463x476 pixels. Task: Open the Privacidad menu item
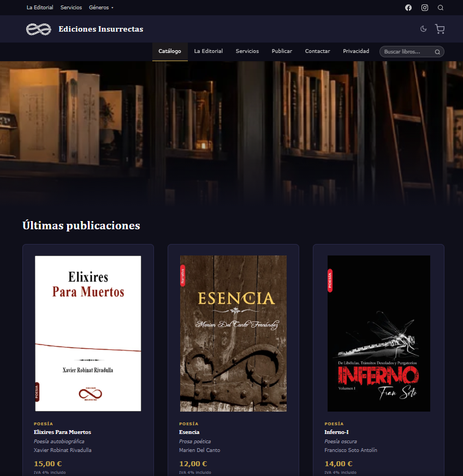click(356, 51)
